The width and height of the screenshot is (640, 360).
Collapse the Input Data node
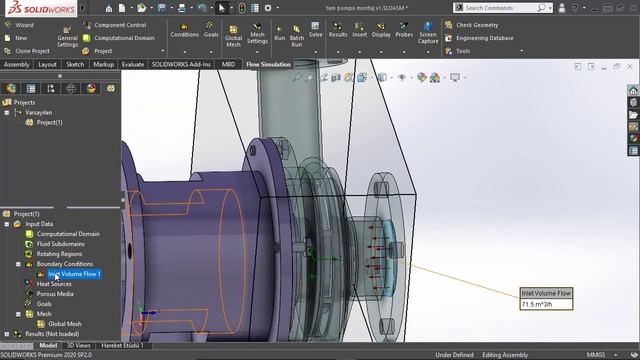(7, 224)
